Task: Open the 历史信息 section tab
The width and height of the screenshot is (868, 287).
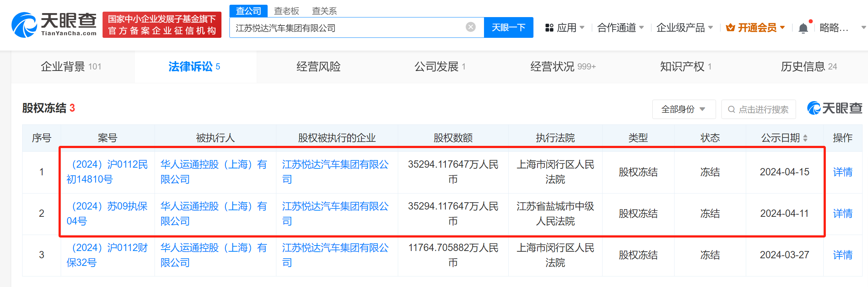Action: (808, 67)
